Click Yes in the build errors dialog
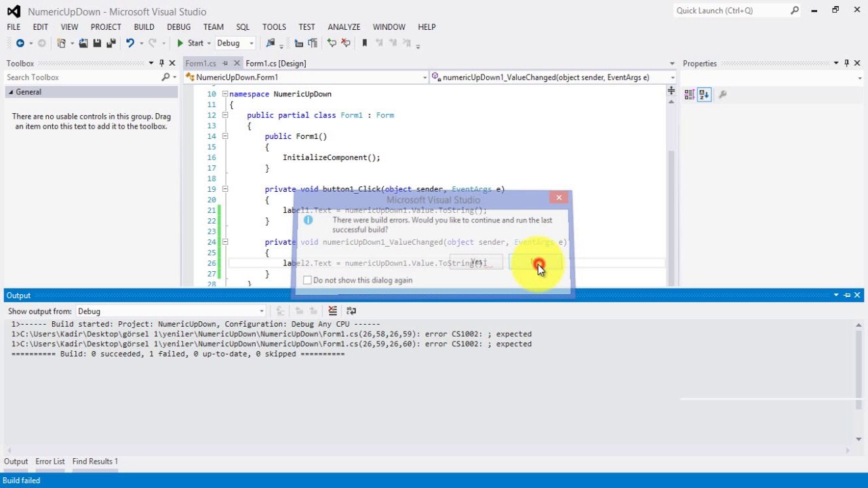The height and width of the screenshot is (488, 868). coord(477,263)
